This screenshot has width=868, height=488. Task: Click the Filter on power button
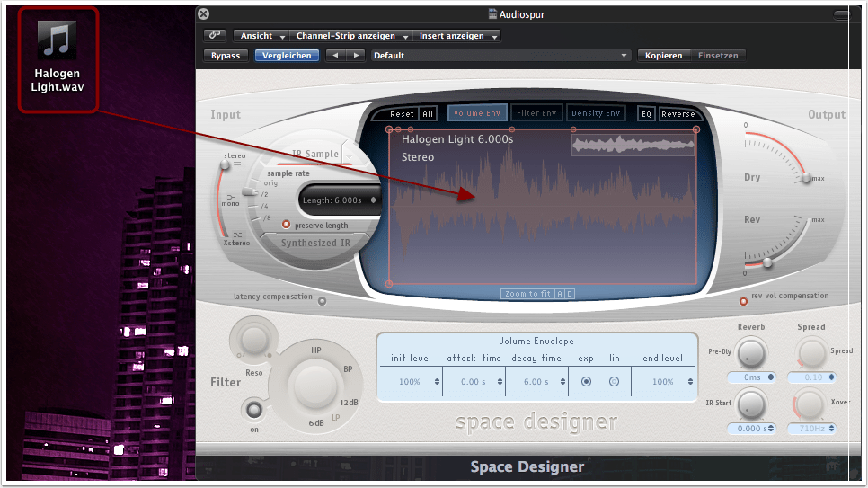(255, 410)
